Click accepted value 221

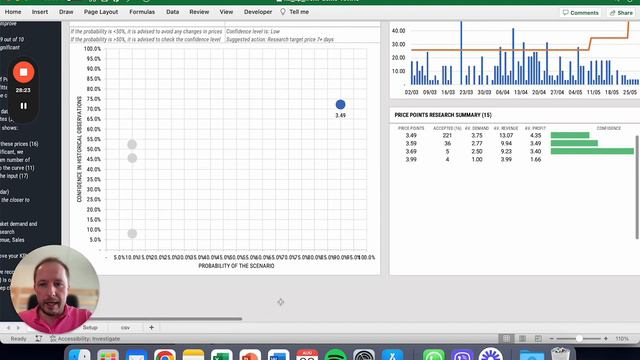point(447,136)
